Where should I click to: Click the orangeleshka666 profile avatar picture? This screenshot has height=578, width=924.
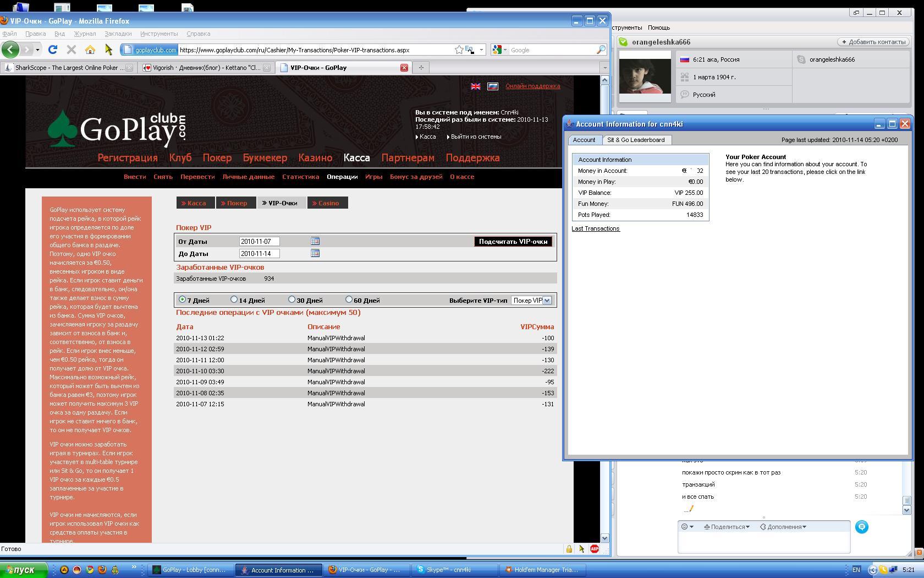[645, 76]
